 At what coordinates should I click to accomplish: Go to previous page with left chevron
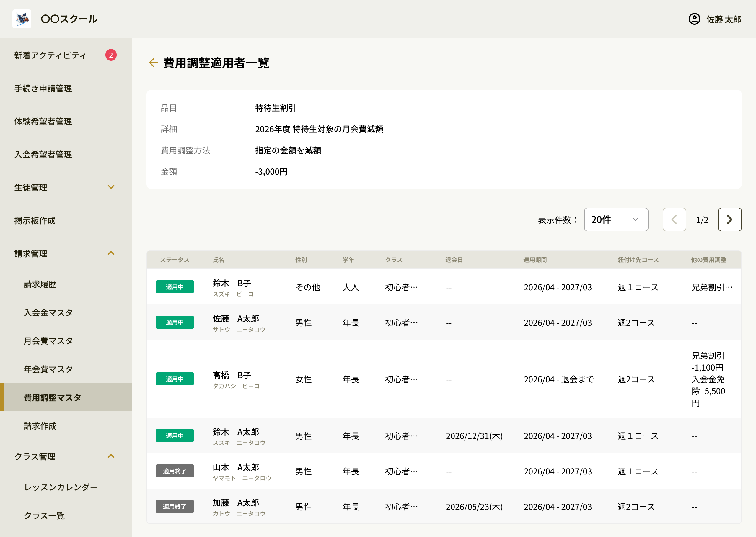click(674, 220)
